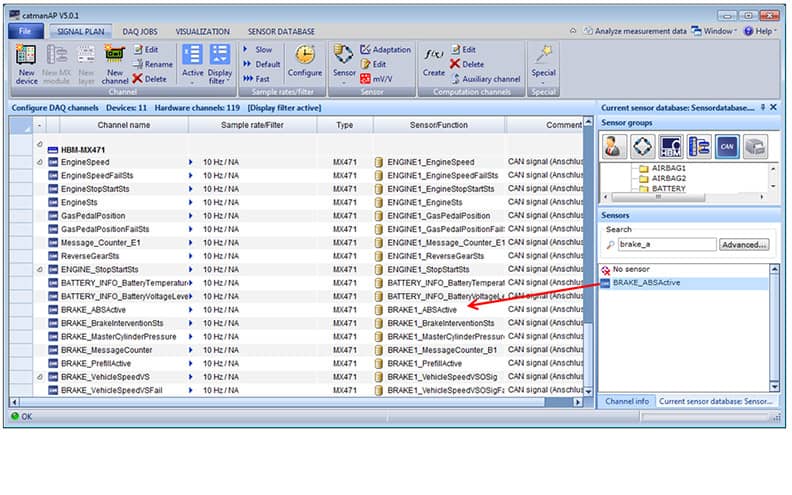Viewport: 792px width, 495px height.
Task: Collapse the ribbon with the caret icon
Action: pyautogui.click(x=573, y=31)
